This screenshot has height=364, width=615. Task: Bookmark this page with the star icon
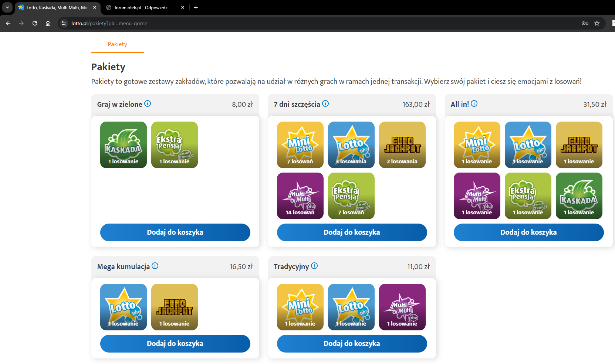pyautogui.click(x=597, y=23)
